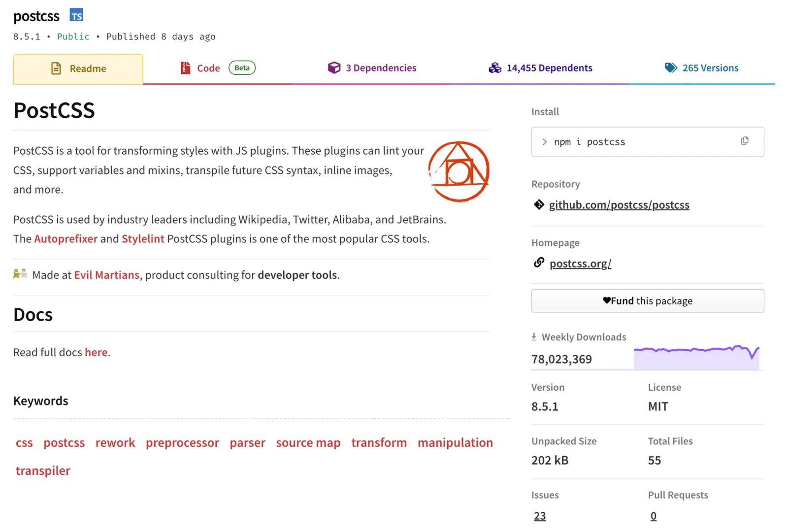Click the 78,023,369 downloads count
The width and height of the screenshot is (788, 532).
pos(561,359)
